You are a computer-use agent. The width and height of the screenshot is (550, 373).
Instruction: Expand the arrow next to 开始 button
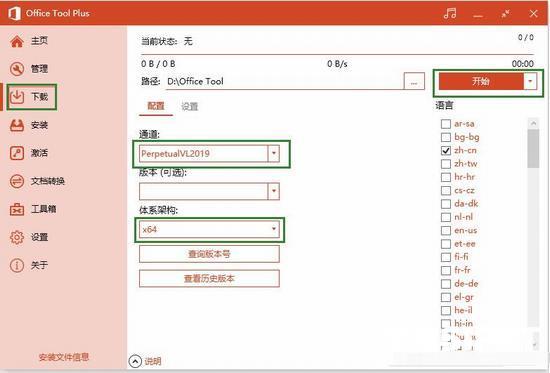click(530, 81)
